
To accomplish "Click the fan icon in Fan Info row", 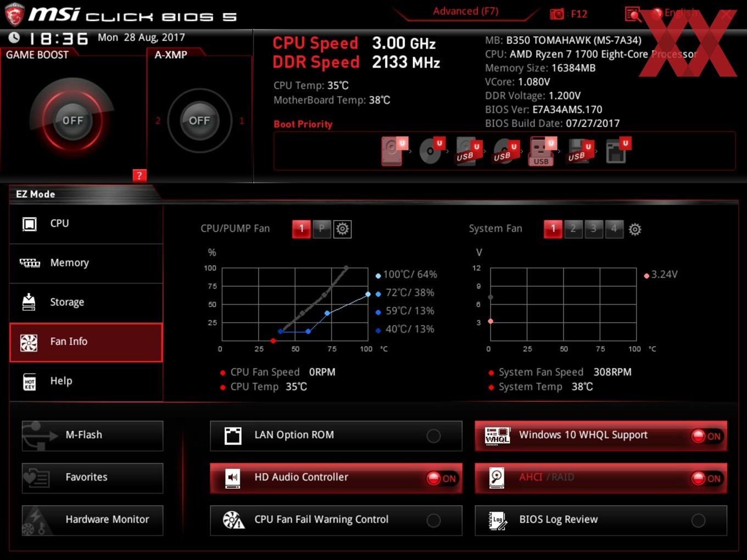I will (x=29, y=343).
